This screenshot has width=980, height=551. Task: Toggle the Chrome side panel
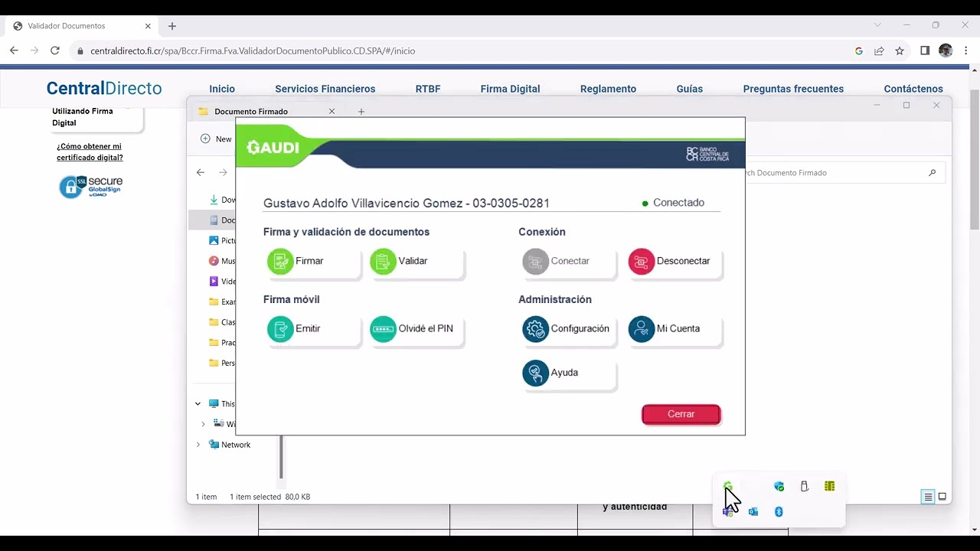(x=925, y=51)
